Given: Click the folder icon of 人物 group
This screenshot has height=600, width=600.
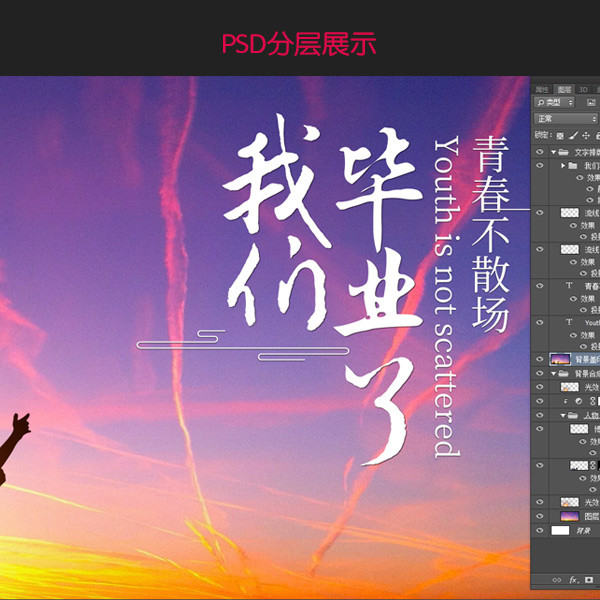Looking at the screenshot, I should pos(573,415).
